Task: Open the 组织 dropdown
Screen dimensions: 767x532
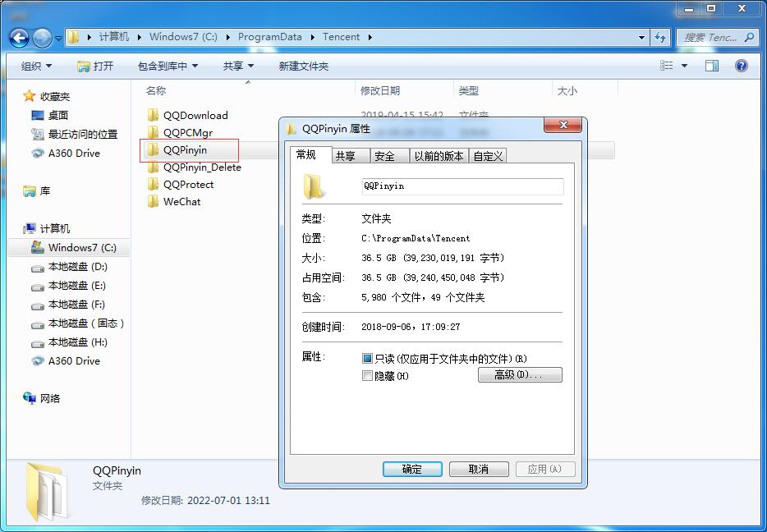Action: [34, 66]
